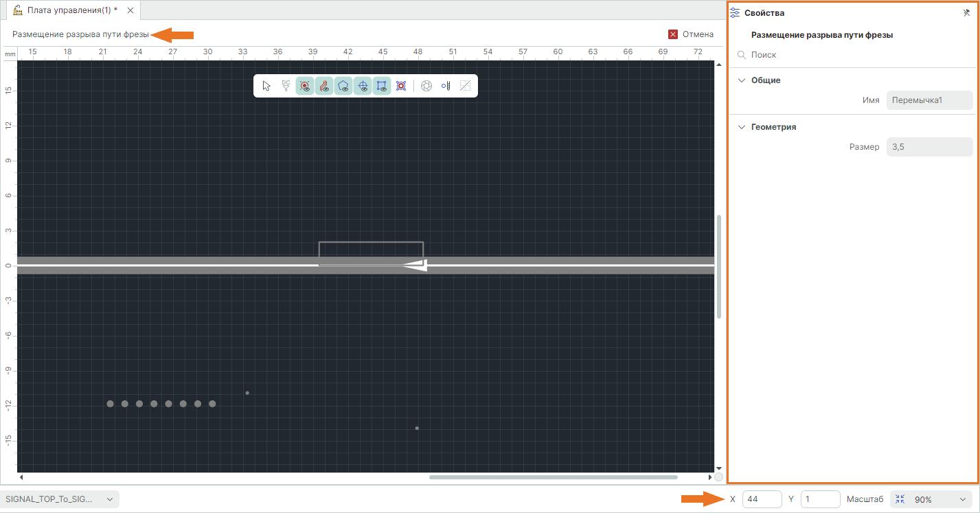Switch to Плата управления(1) tab
Viewport: 980px width, 513px height.
pyautogui.click(x=72, y=10)
